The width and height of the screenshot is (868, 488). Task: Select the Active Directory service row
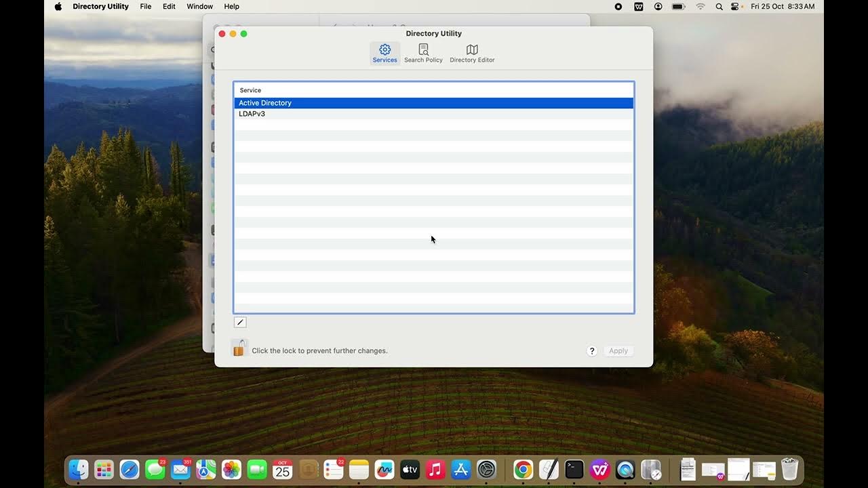pos(434,103)
